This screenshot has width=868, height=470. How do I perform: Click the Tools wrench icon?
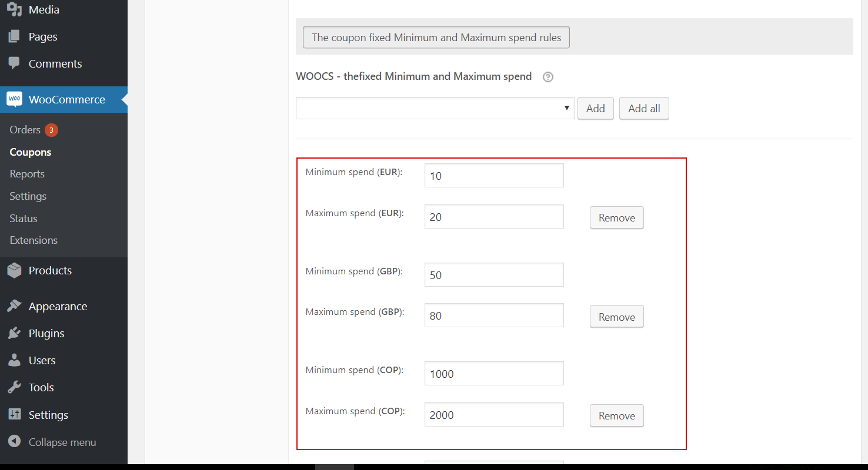15,387
